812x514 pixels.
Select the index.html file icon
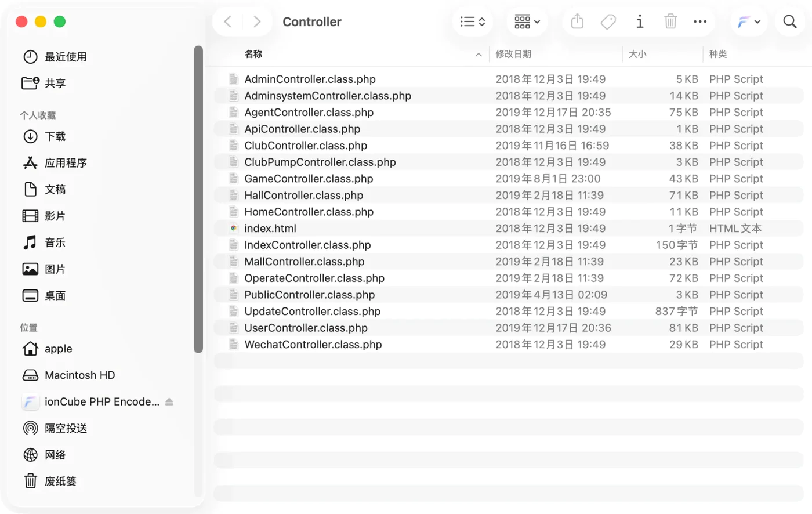pyautogui.click(x=234, y=229)
